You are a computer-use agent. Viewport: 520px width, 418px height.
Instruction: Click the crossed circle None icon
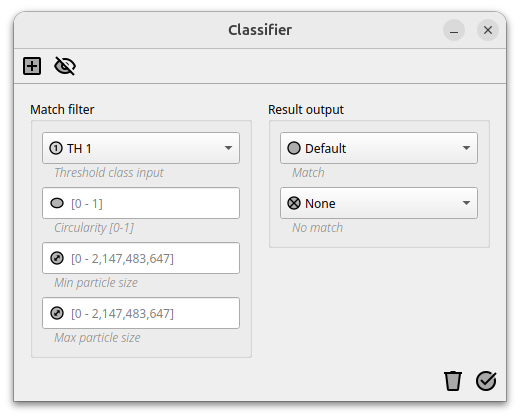click(x=294, y=203)
